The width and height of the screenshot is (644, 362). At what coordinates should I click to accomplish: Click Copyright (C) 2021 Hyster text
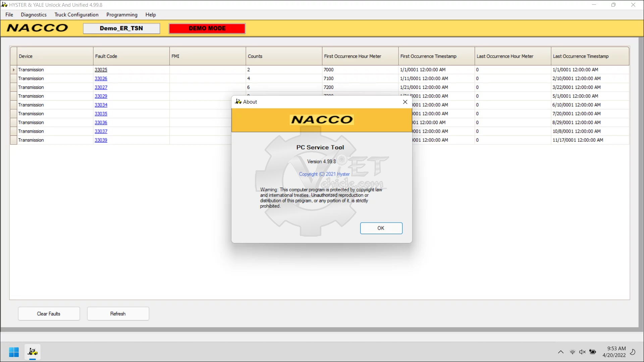(324, 174)
